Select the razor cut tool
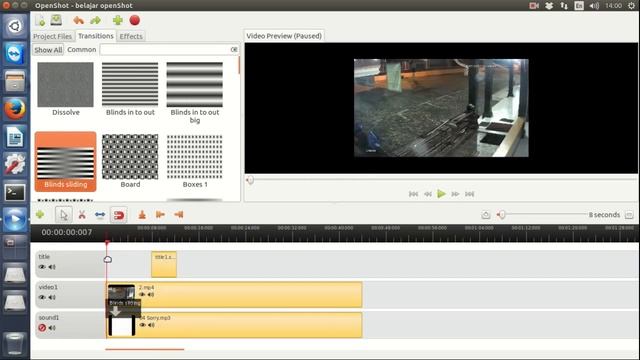 coord(82,215)
